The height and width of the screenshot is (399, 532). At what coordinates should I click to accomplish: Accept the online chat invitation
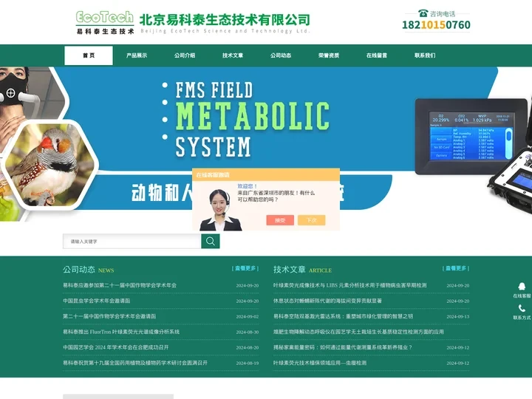280,220
